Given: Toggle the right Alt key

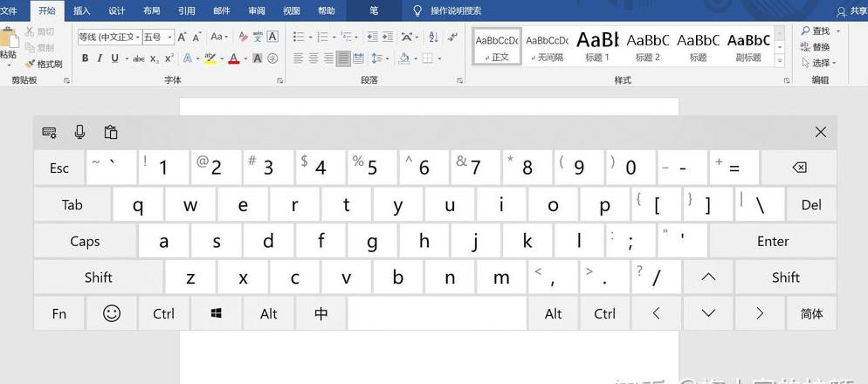Looking at the screenshot, I should pyautogui.click(x=554, y=313).
